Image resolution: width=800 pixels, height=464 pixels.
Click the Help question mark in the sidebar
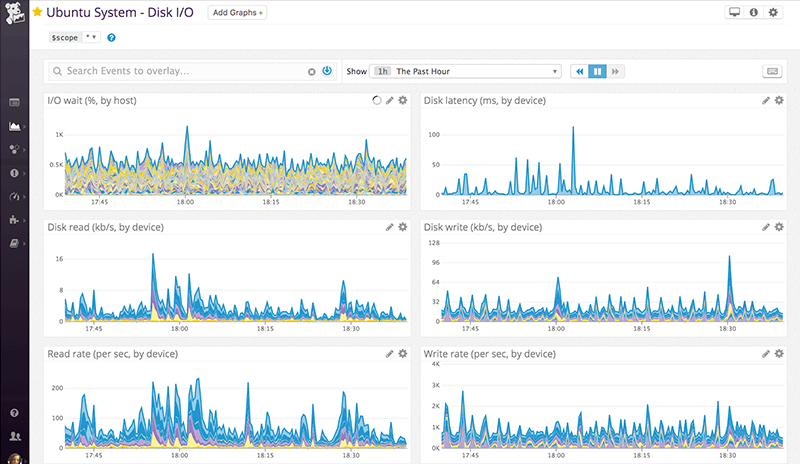14,413
